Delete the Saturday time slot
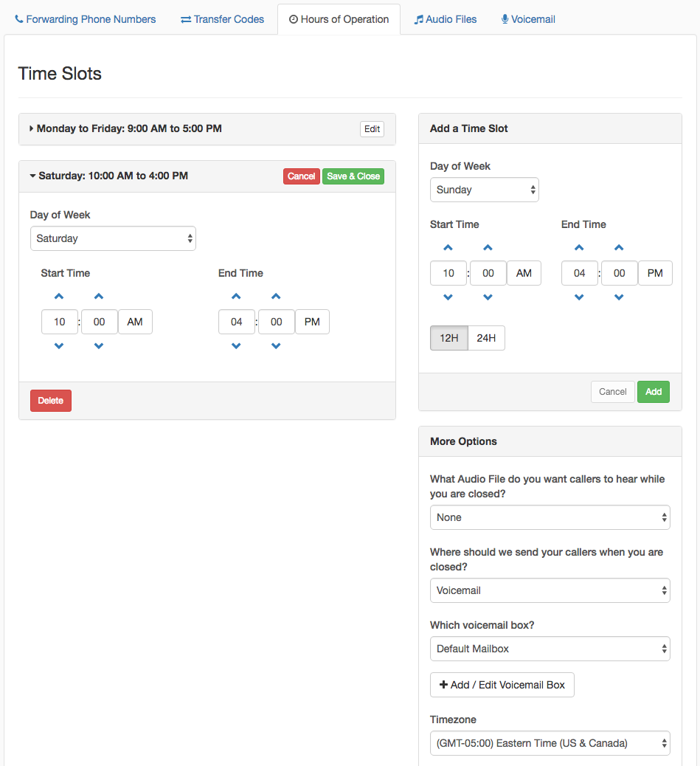This screenshot has height=766, width=700. click(51, 401)
